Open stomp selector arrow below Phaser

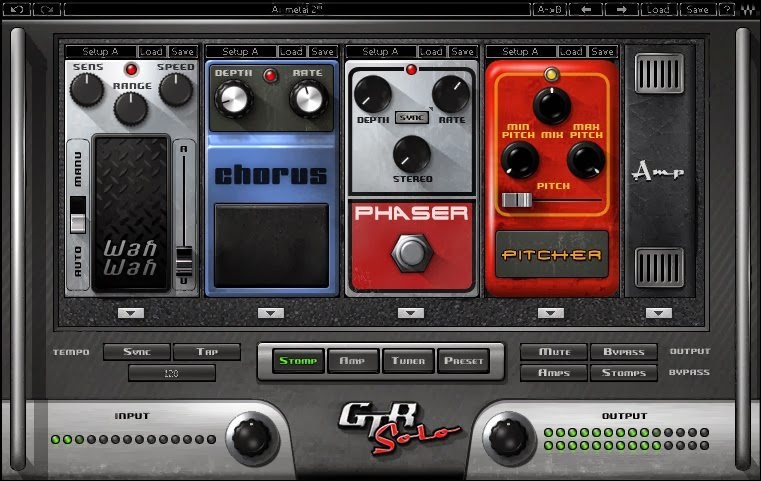pyautogui.click(x=411, y=313)
